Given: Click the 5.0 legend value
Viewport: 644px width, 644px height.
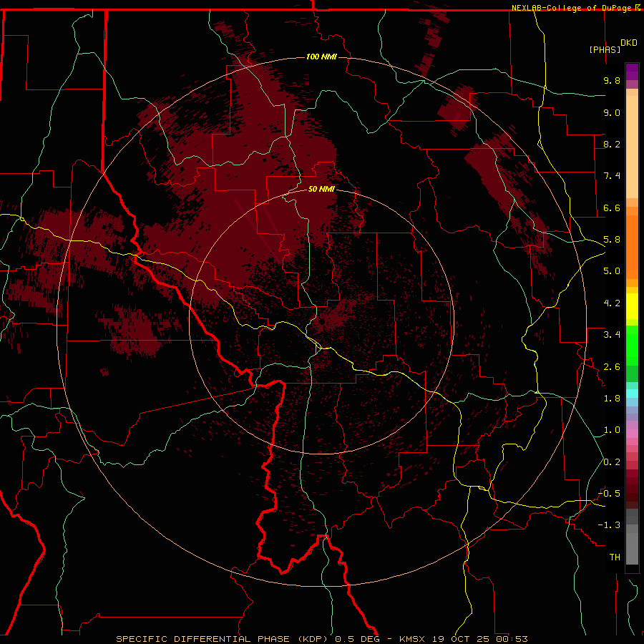Looking at the screenshot, I should click(x=612, y=271).
